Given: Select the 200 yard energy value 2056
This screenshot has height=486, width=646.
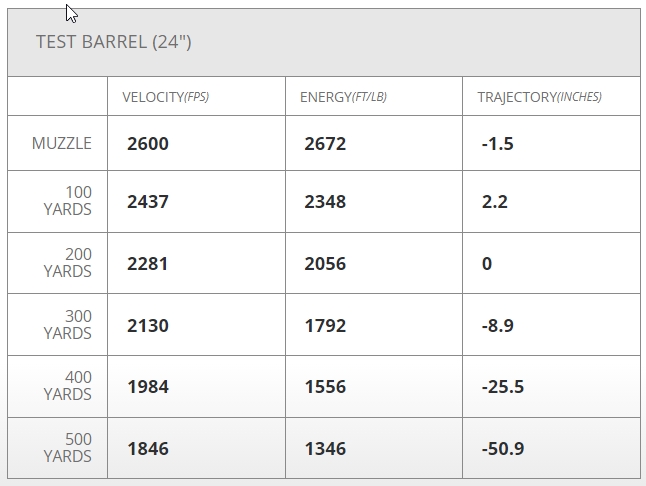Looking at the screenshot, I should (x=325, y=264).
